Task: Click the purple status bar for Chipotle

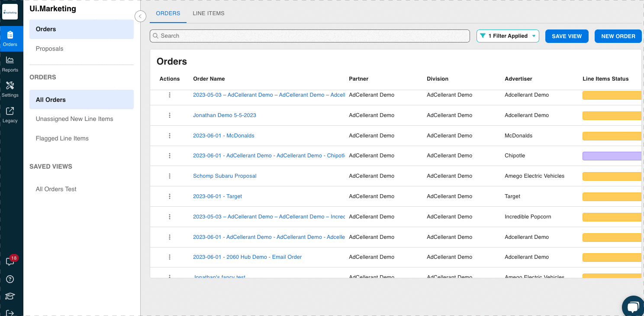Action: (x=611, y=156)
